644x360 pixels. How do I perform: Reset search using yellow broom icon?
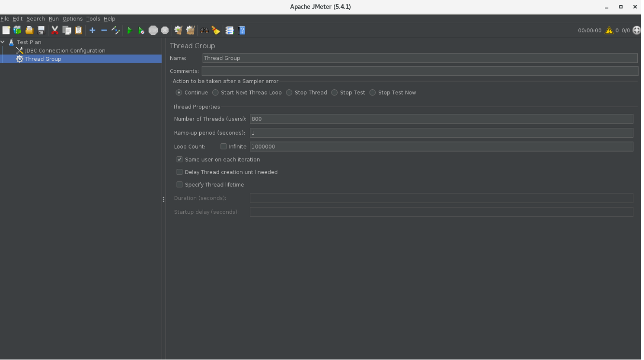click(x=216, y=30)
